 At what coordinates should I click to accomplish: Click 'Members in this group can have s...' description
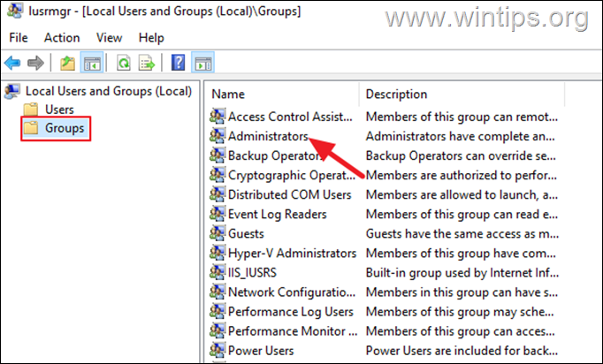click(x=462, y=292)
